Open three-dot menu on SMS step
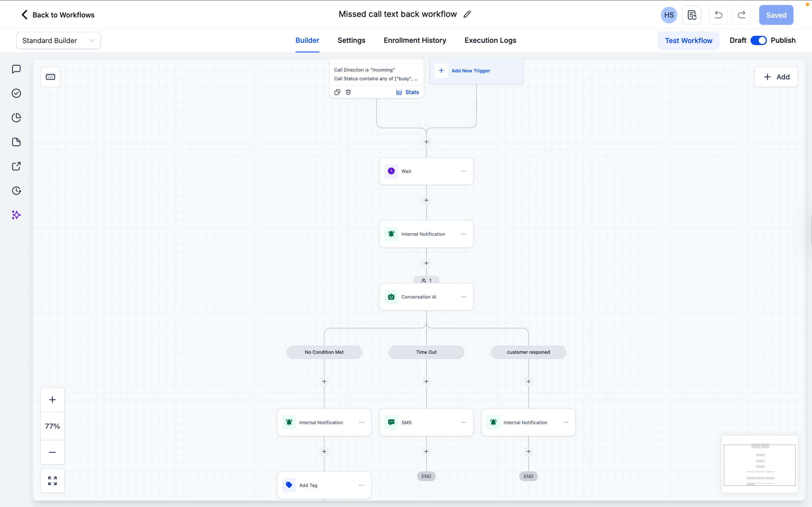The image size is (812, 507). (x=464, y=422)
